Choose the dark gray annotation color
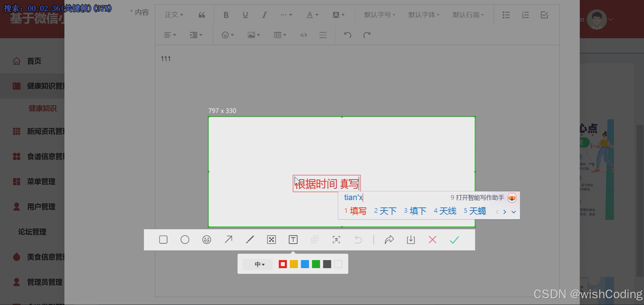The height and width of the screenshot is (305, 644). [x=327, y=264]
